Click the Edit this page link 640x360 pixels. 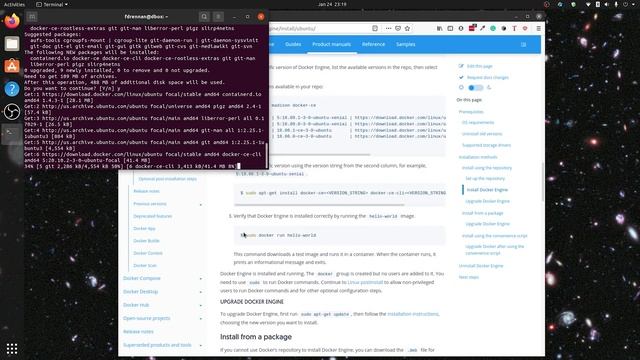click(480, 66)
